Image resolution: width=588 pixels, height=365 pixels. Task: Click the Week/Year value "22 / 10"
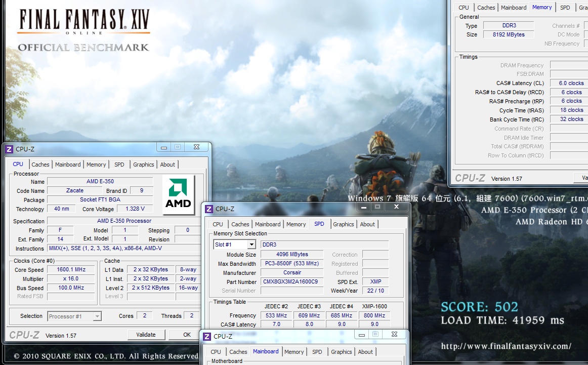click(x=376, y=291)
